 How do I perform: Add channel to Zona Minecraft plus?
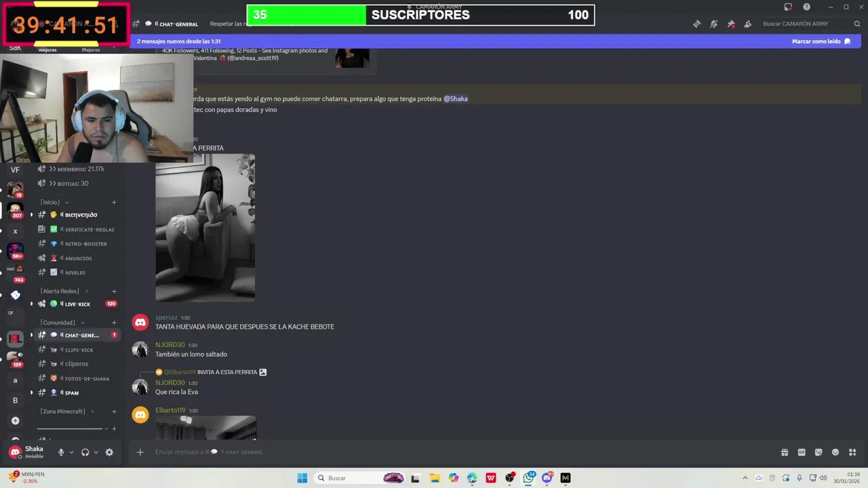pos(114,411)
